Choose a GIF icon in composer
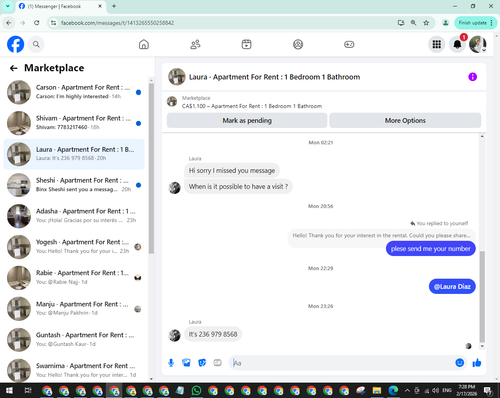The height and width of the screenshot is (398, 500). tap(217, 363)
